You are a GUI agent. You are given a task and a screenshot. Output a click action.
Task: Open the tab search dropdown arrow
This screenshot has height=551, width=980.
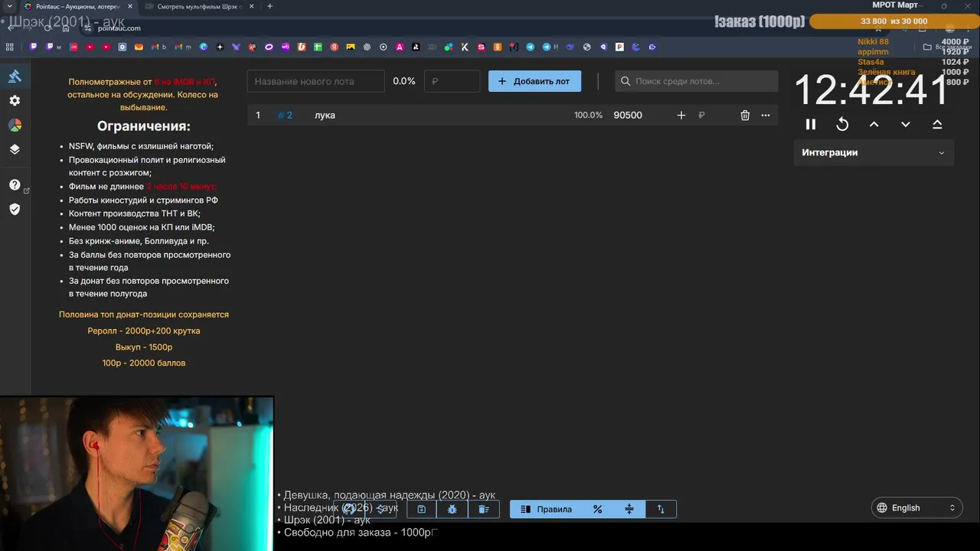click(9, 6)
